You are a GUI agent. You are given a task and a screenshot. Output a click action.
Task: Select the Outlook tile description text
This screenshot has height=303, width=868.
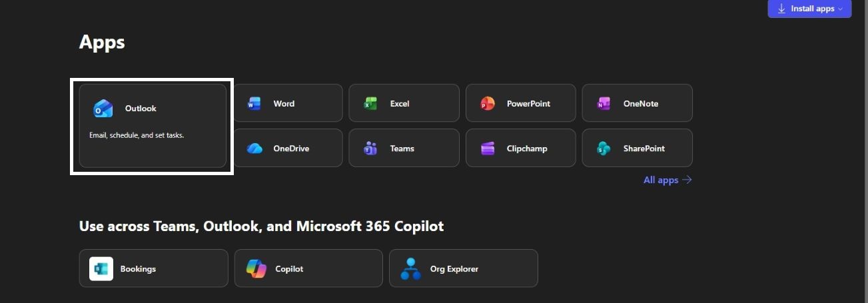click(x=137, y=135)
